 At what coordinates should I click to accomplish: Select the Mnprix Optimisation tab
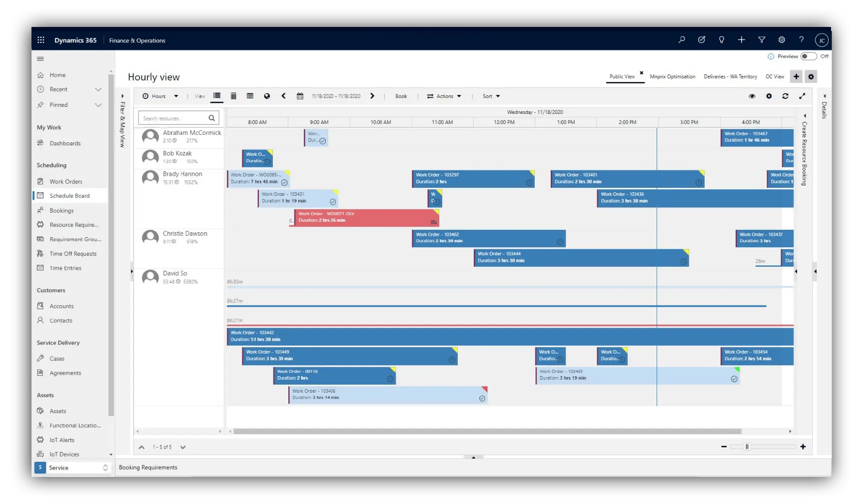(x=673, y=76)
